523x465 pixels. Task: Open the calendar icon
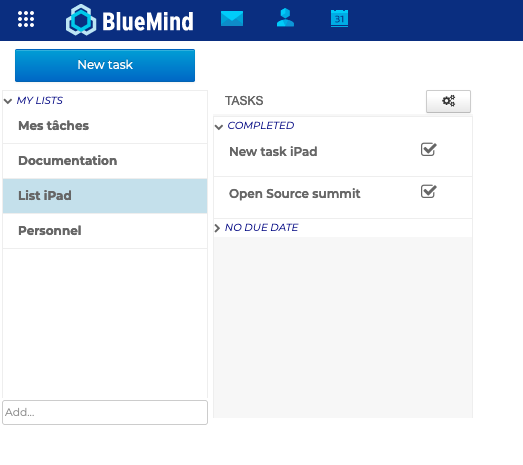pyautogui.click(x=339, y=18)
